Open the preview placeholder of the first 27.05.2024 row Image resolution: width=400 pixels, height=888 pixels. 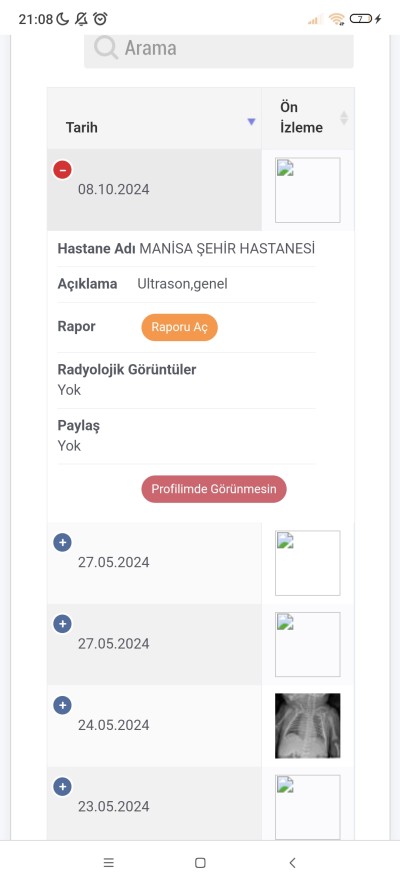click(x=308, y=563)
